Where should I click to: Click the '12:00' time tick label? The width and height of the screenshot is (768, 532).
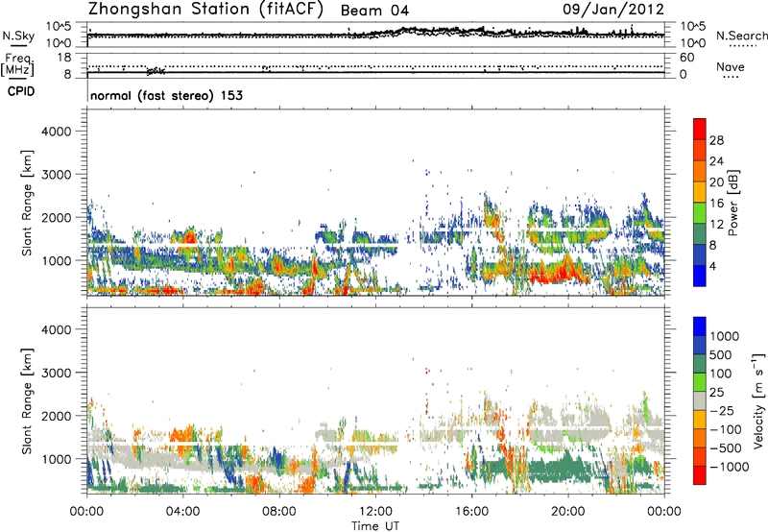coord(375,512)
